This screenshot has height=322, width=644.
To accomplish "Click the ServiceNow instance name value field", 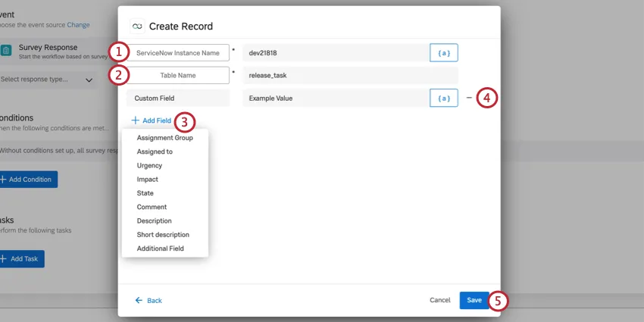I will 334,52.
